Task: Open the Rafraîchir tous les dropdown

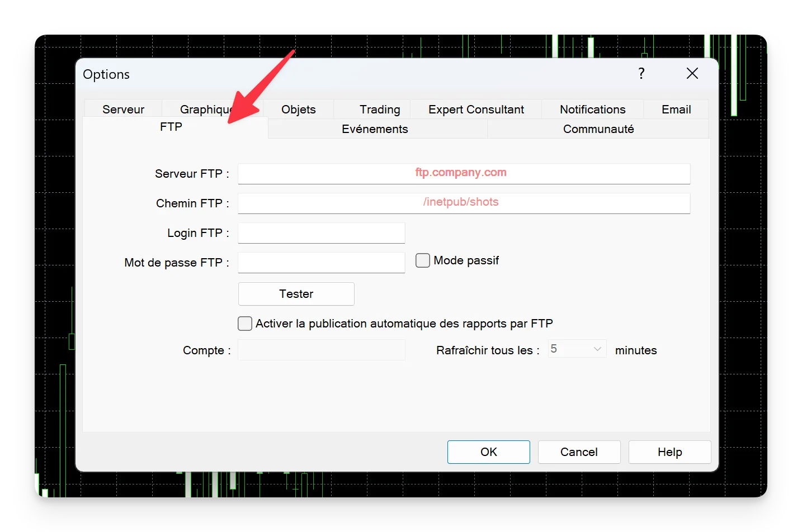Action: point(577,349)
